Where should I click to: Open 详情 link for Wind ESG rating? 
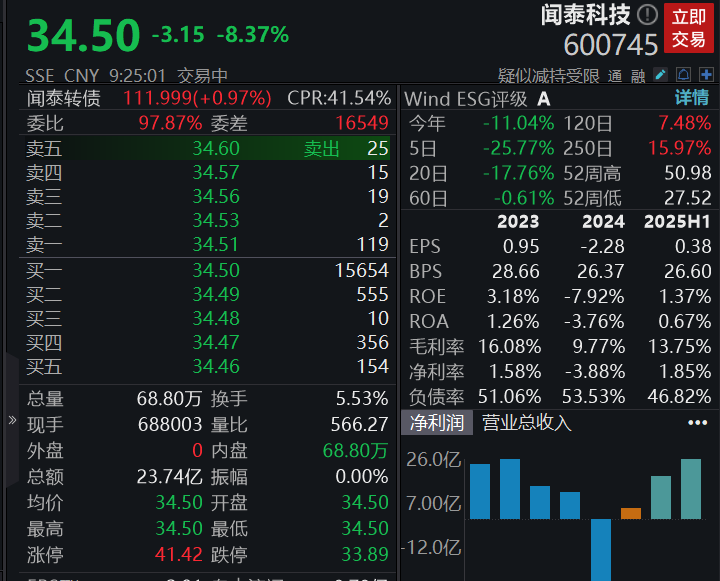click(x=691, y=98)
